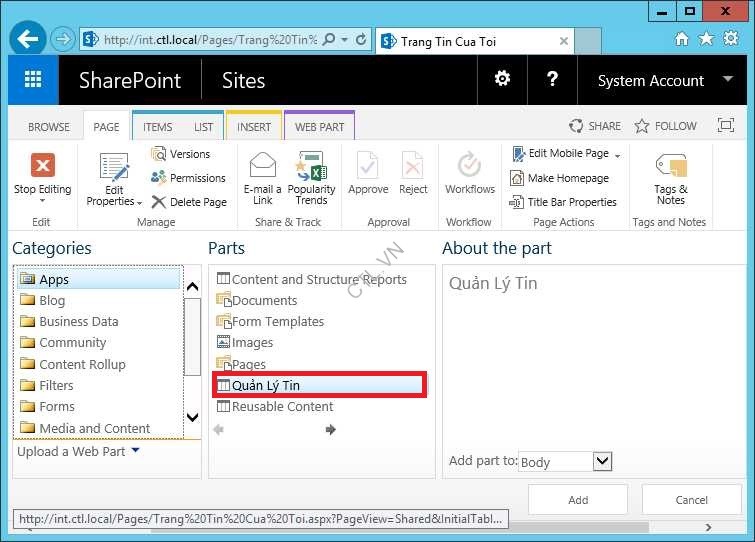Open the SharePoint app launcher grid
755x542 pixels.
[33, 80]
